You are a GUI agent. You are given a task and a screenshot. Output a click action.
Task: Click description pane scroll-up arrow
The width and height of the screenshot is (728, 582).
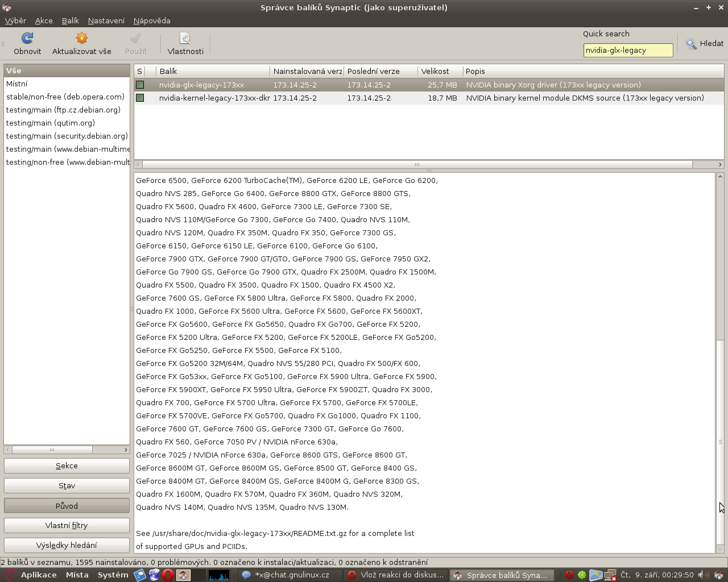point(720,177)
